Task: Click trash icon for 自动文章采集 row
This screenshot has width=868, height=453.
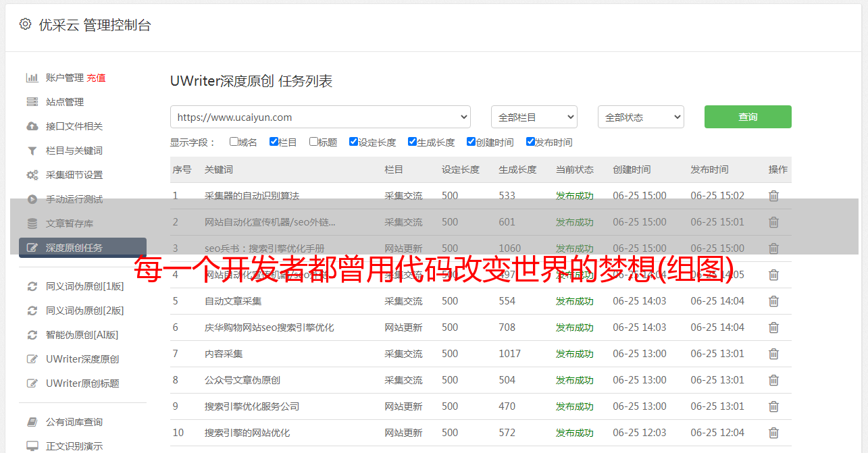Action: tap(773, 301)
